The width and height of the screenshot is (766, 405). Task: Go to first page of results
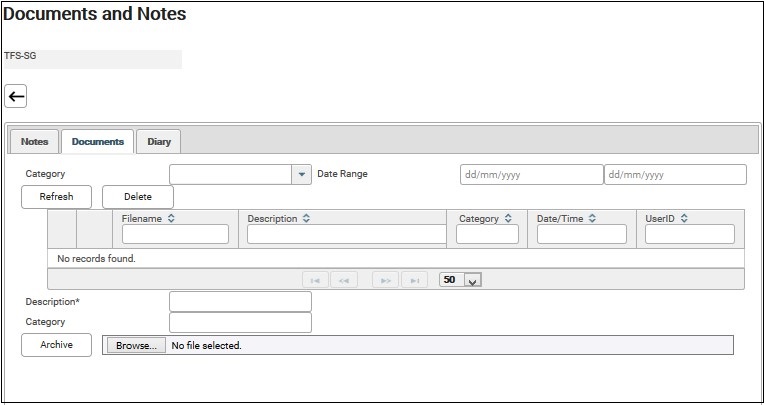pos(315,280)
